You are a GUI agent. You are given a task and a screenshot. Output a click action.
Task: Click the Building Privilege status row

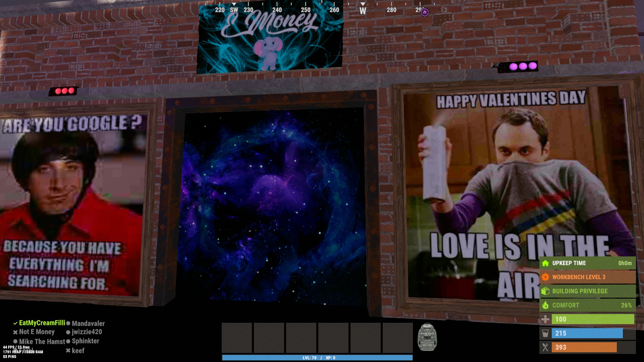587,291
